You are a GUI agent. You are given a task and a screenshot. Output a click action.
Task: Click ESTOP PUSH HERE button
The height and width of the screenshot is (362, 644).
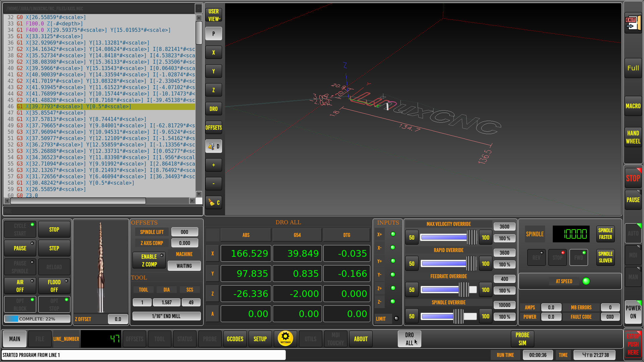coord(633,344)
